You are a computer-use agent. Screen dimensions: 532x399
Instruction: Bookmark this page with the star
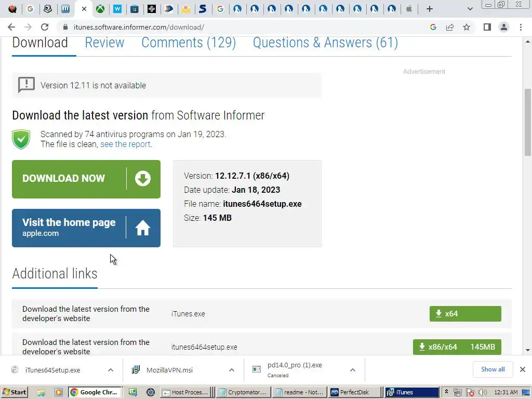pyautogui.click(x=467, y=27)
